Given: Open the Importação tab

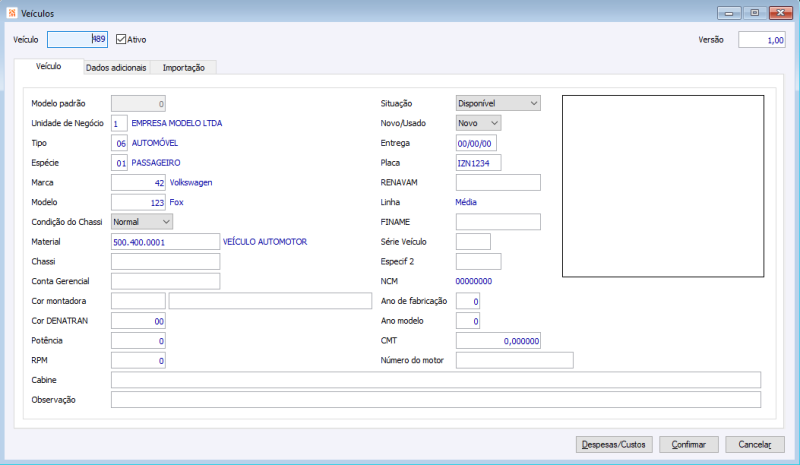Looking at the screenshot, I should (x=184, y=67).
